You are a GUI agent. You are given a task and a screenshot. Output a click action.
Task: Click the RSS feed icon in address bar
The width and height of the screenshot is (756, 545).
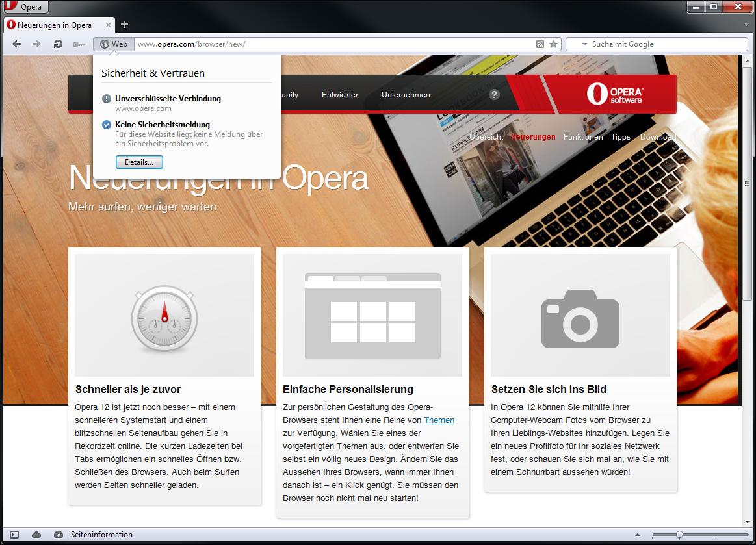click(540, 44)
